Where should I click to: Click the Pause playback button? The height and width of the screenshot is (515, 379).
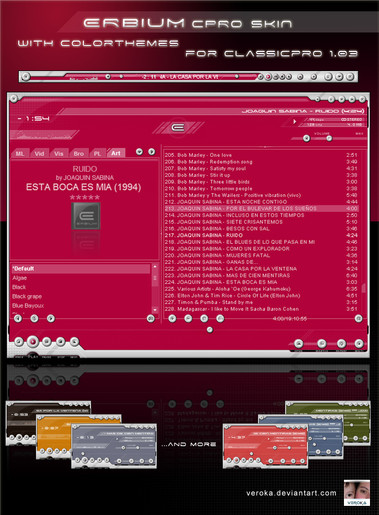pyautogui.click(x=47, y=341)
